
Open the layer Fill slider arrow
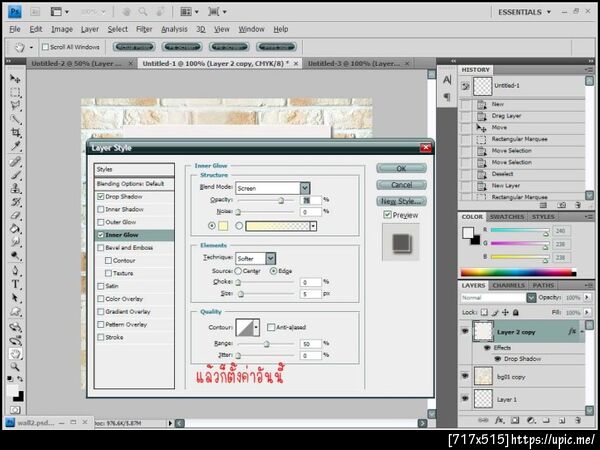[587, 312]
